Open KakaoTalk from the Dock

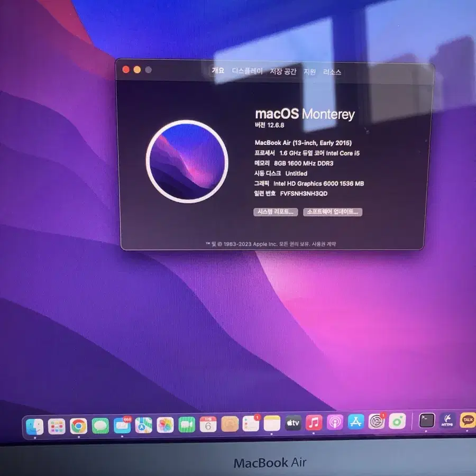point(468,420)
